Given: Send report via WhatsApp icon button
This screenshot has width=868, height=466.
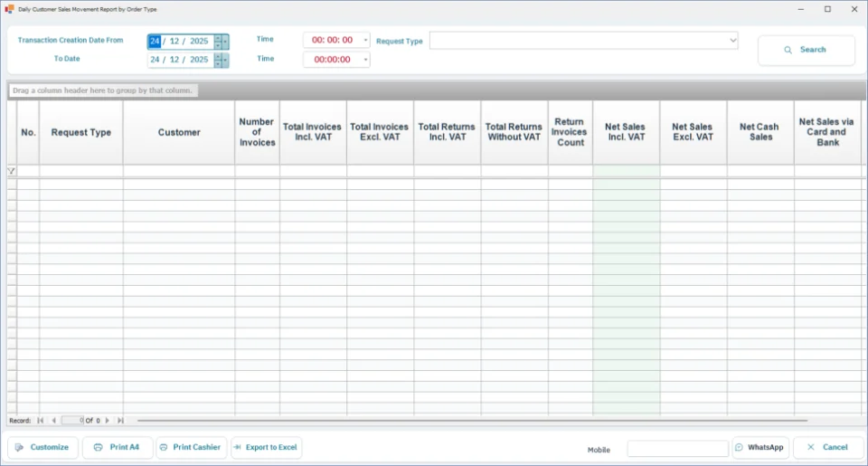Looking at the screenshot, I should click(760, 447).
